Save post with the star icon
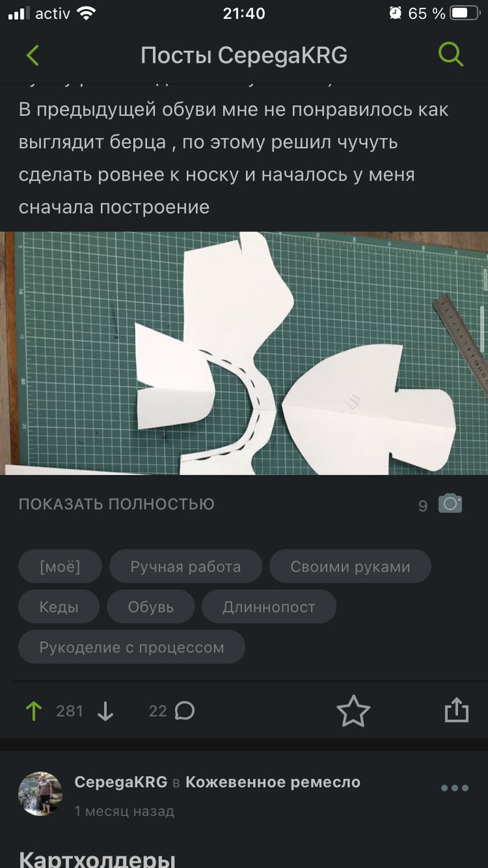 353,711
